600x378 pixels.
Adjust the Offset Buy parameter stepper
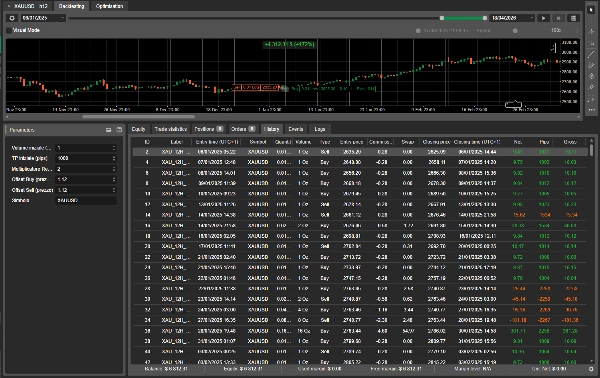(x=114, y=179)
